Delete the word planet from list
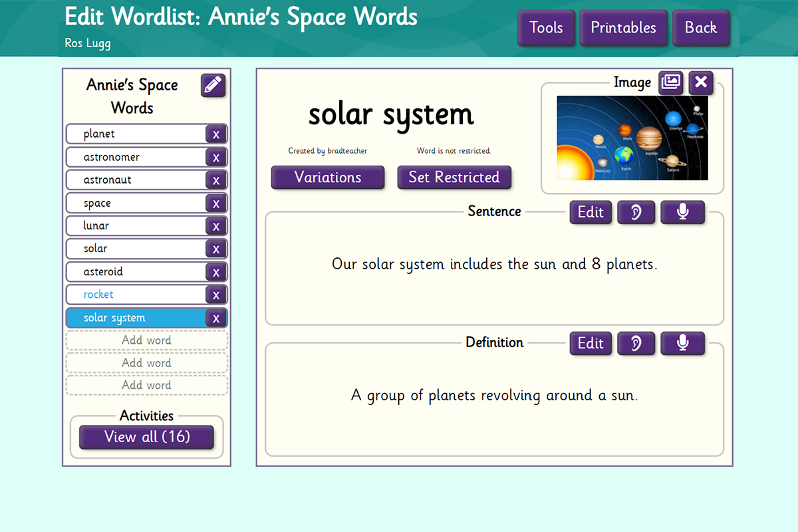The image size is (798, 532). pyautogui.click(x=215, y=134)
